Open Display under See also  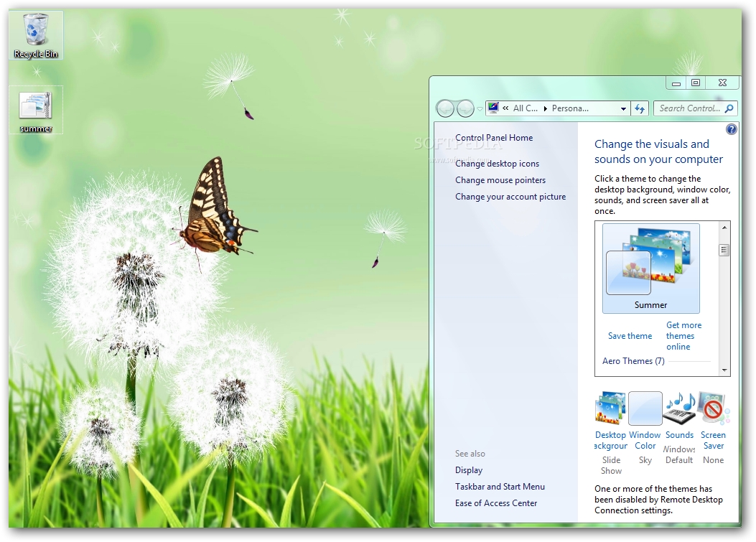469,470
